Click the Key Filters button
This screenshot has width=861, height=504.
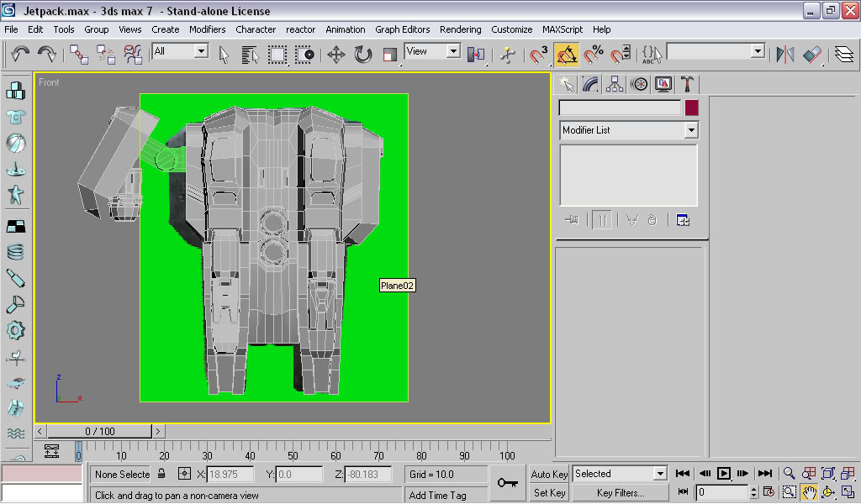[620, 493]
